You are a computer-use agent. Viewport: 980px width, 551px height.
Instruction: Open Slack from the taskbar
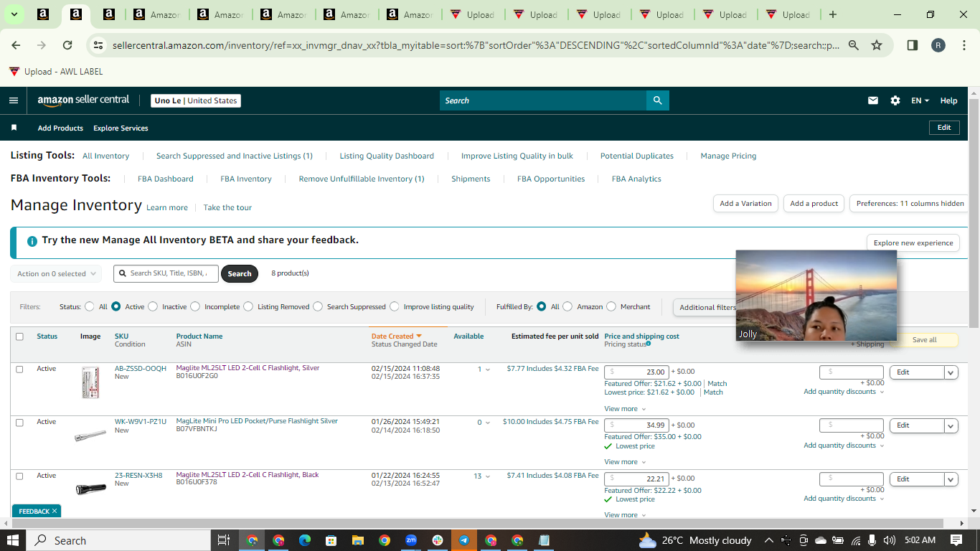(437, 540)
